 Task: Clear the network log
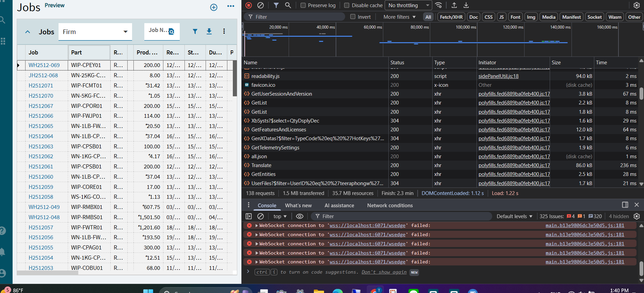[x=260, y=5]
